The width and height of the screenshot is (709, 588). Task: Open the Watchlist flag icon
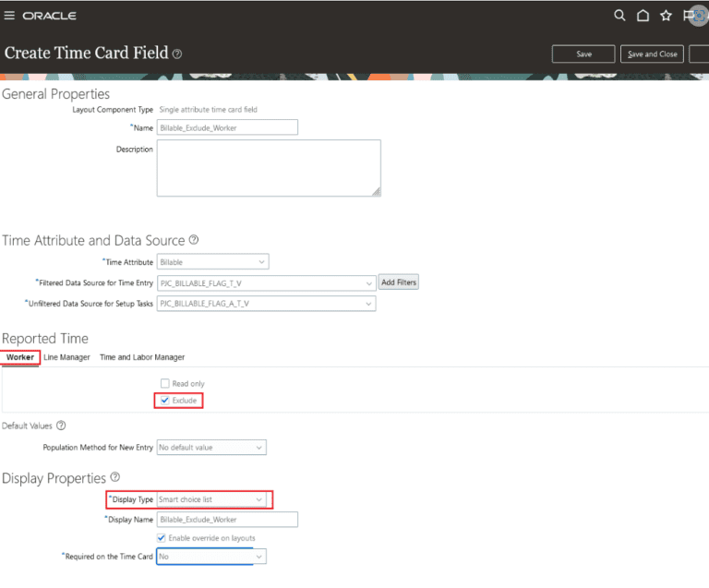click(687, 16)
